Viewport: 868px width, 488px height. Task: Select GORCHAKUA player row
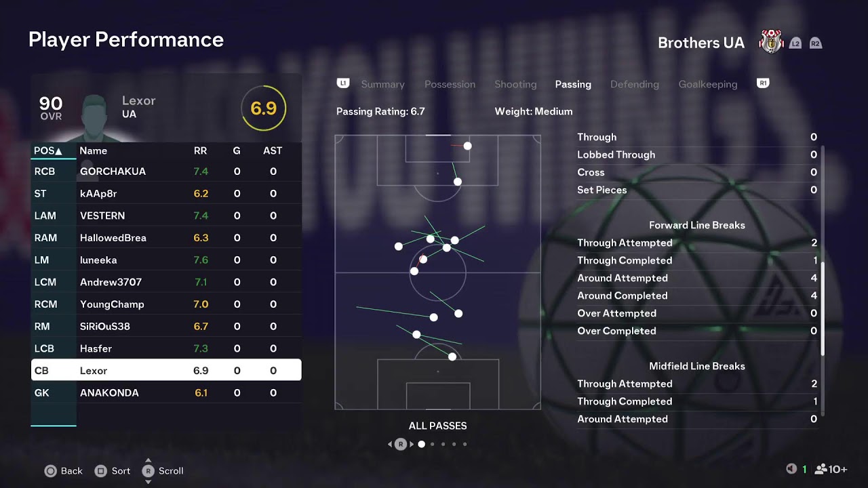tap(166, 171)
